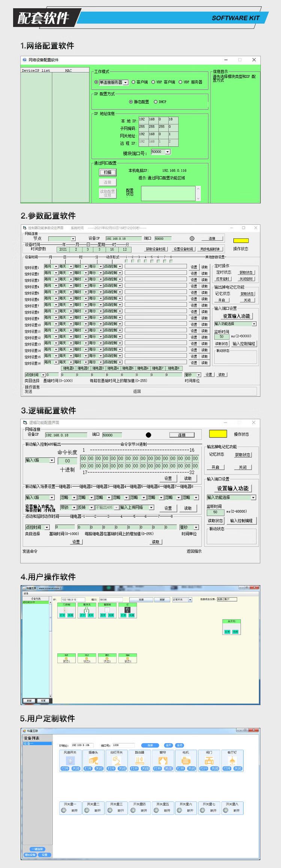
Task: Click the motor (电机) device icon
Action: click(186, 761)
